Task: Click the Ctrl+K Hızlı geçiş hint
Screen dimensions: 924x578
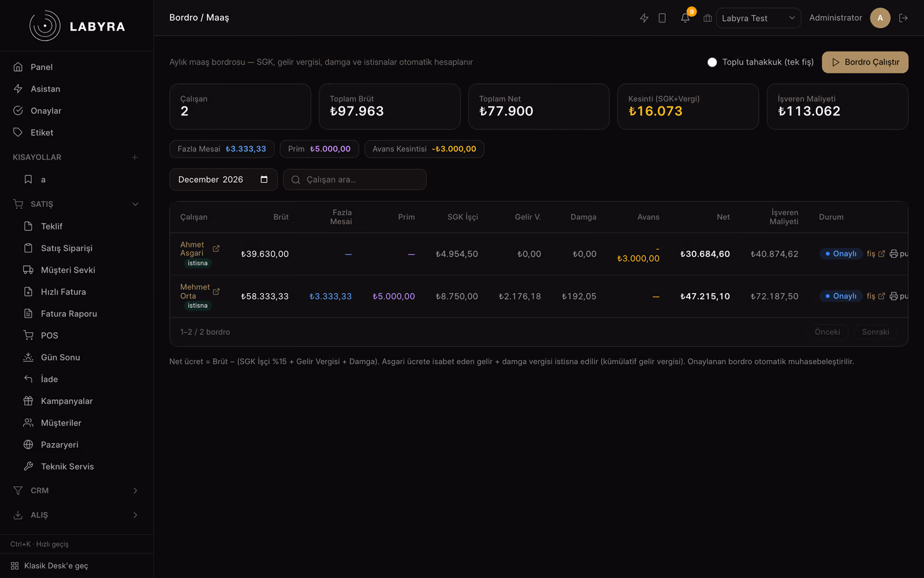Action: click(x=39, y=544)
